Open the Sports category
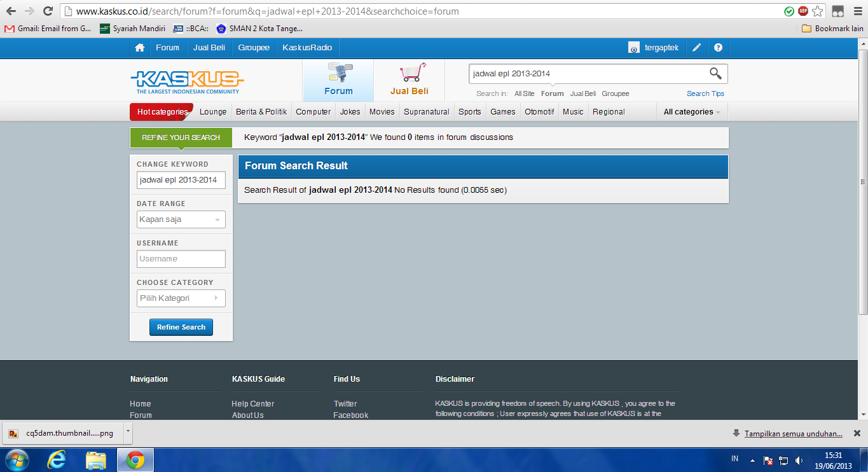 point(470,112)
